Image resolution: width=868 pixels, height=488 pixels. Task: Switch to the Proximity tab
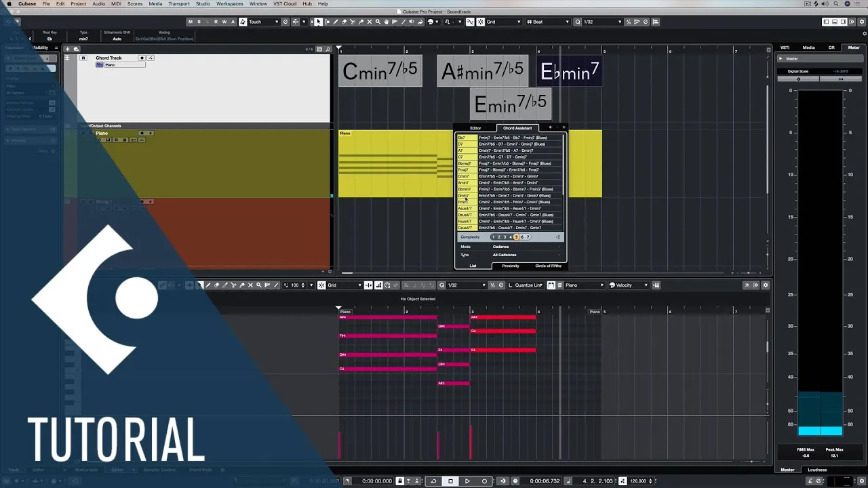511,266
